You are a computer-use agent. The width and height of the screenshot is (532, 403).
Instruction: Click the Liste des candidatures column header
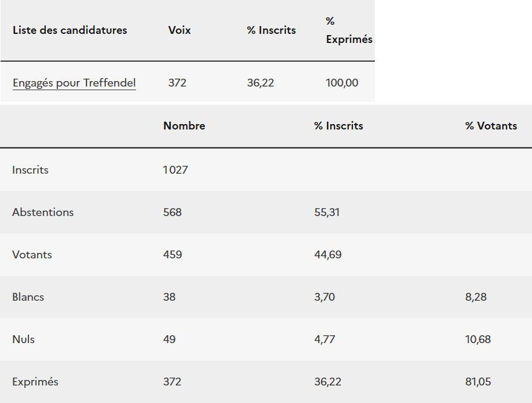(70, 30)
